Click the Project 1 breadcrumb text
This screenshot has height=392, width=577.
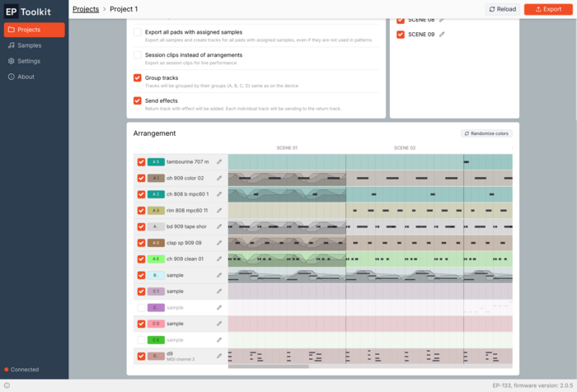point(124,9)
